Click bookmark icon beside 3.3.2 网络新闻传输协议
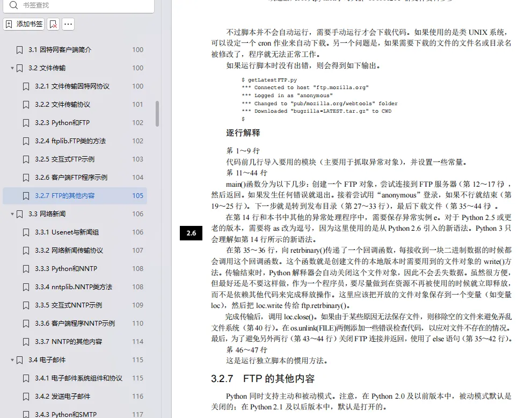 point(26,251)
